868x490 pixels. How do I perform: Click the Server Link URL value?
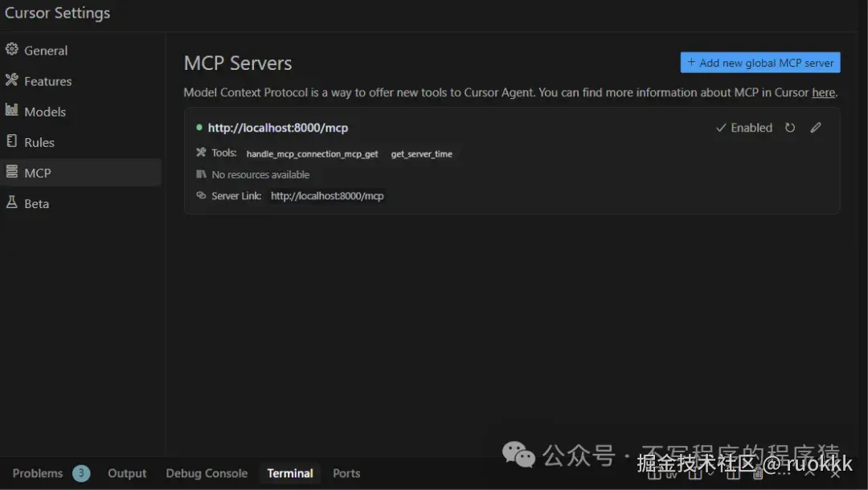(327, 196)
